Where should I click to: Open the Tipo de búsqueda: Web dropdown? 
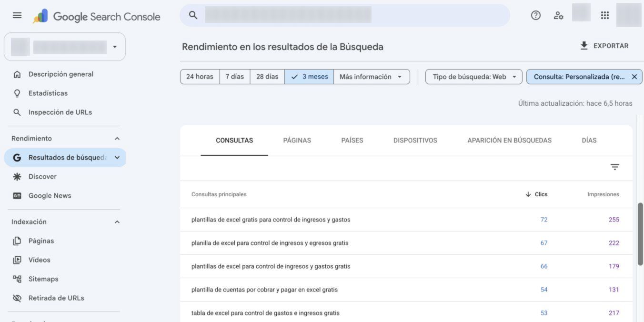pos(474,77)
